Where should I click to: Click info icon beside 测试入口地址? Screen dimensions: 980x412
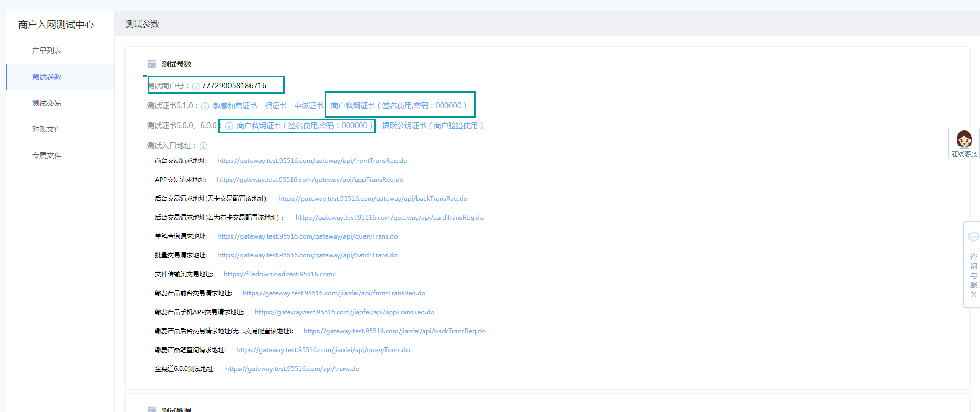point(204,147)
